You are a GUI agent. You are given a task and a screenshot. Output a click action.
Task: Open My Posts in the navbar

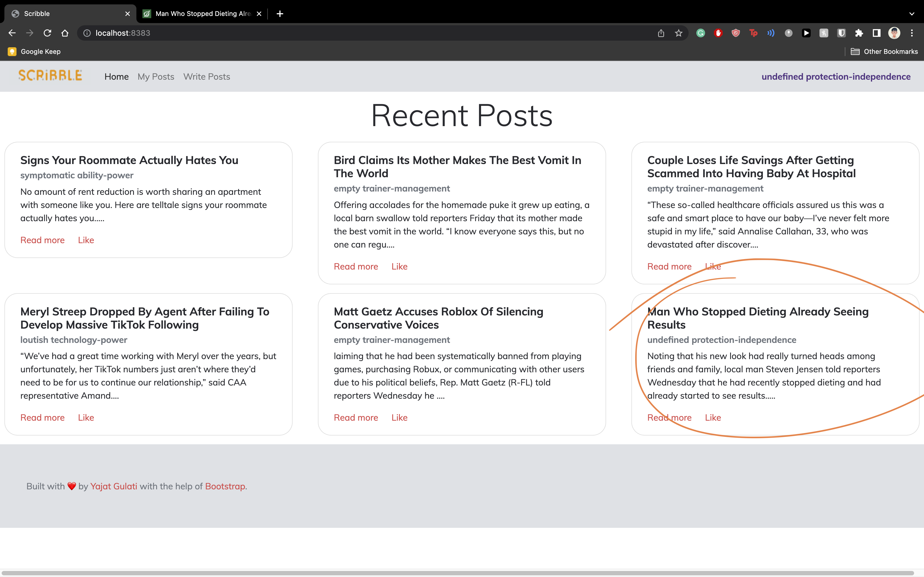(x=156, y=77)
